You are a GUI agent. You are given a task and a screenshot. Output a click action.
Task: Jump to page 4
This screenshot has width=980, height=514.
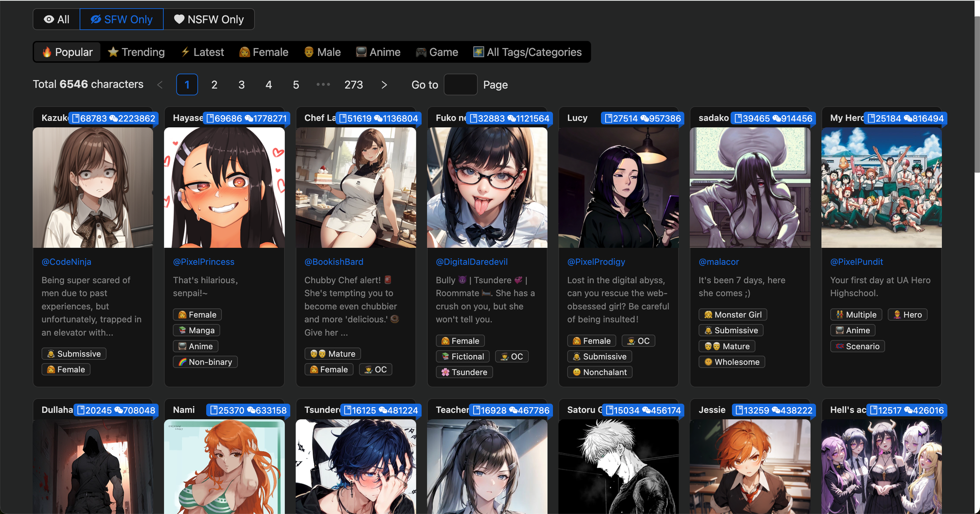tap(269, 85)
